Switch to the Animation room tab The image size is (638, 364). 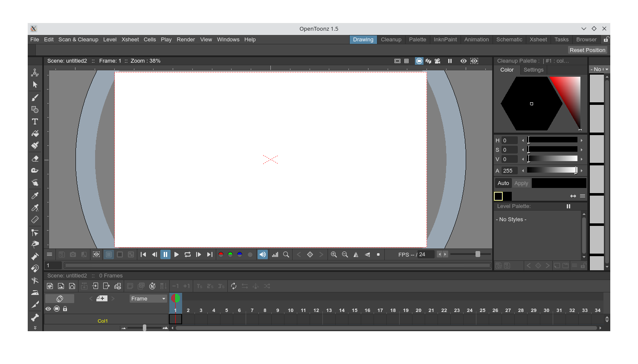point(476,40)
